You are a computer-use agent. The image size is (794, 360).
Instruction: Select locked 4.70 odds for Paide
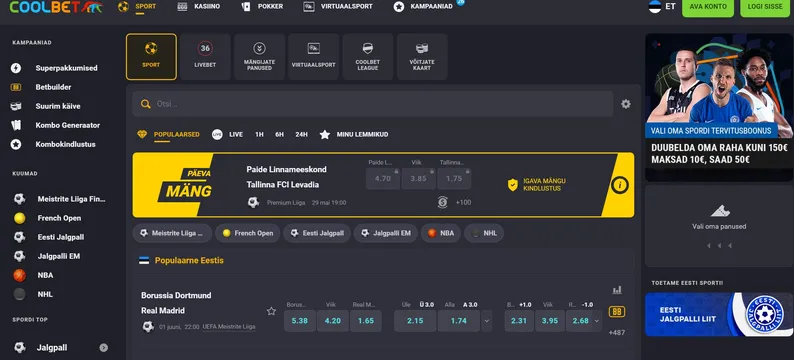click(383, 179)
